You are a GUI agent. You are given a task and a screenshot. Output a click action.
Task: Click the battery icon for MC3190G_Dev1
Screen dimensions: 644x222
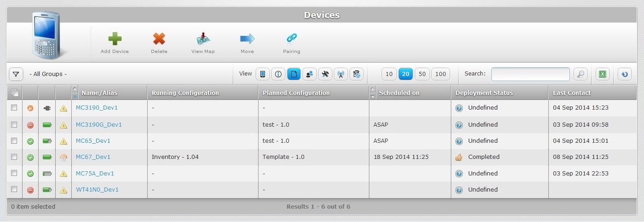(47, 125)
